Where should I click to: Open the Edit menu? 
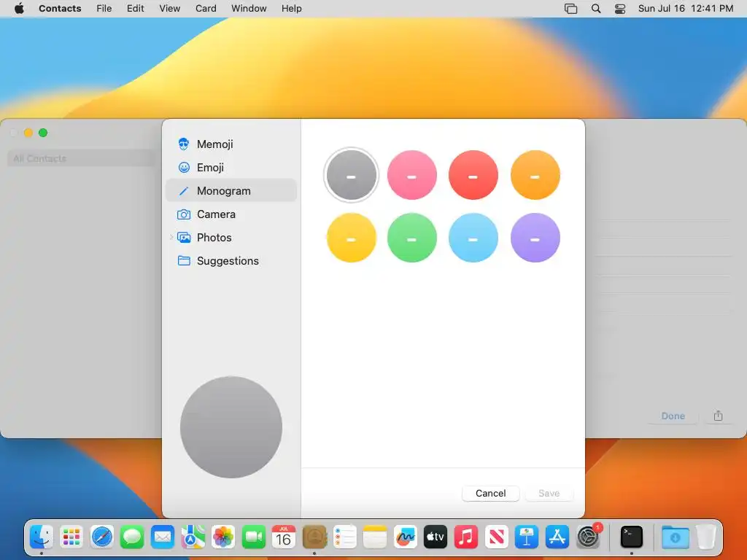[x=135, y=9]
